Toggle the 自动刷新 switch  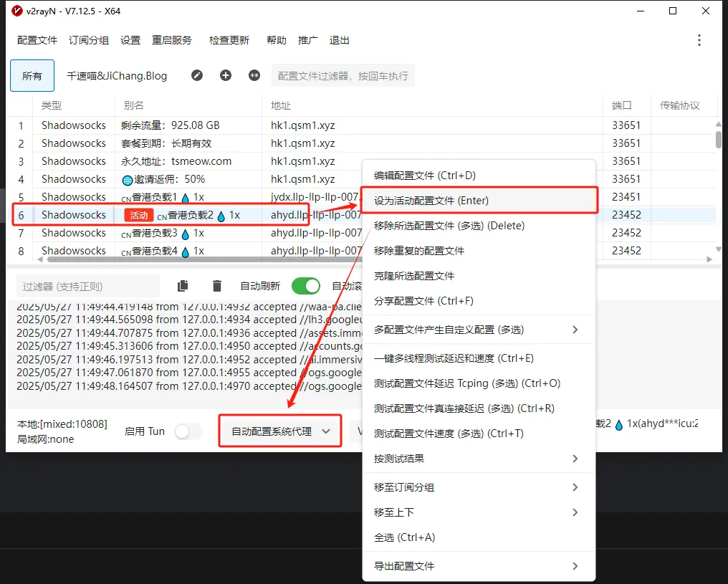[306, 286]
